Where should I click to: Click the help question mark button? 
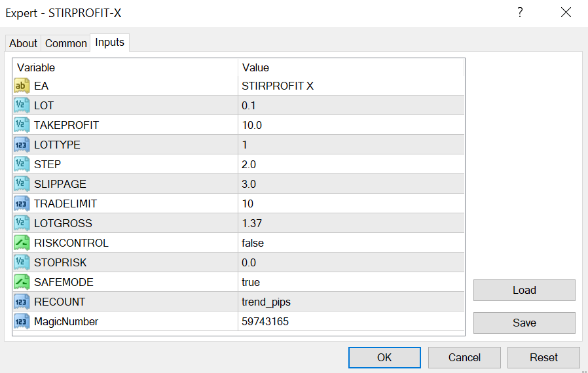point(520,12)
